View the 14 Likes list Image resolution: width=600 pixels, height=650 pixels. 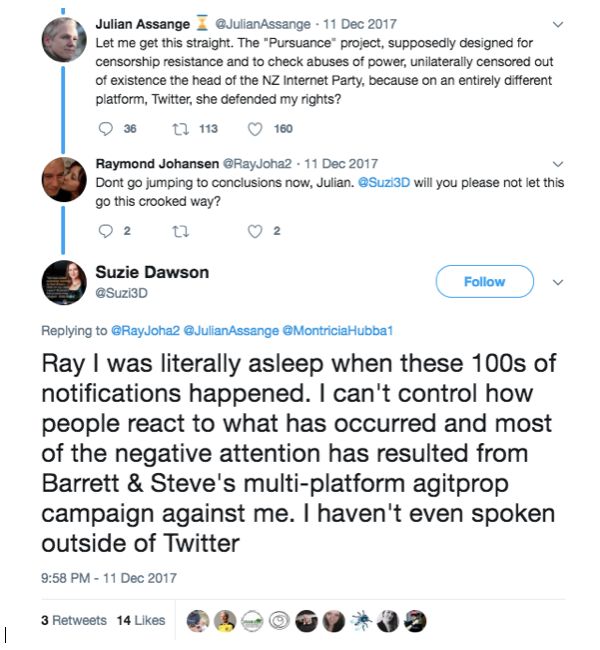point(140,620)
